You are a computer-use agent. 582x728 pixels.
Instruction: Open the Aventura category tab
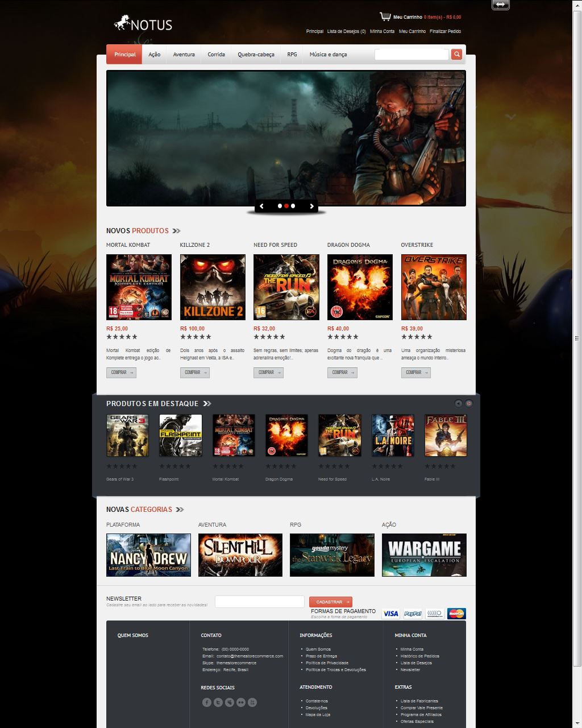[x=183, y=54]
